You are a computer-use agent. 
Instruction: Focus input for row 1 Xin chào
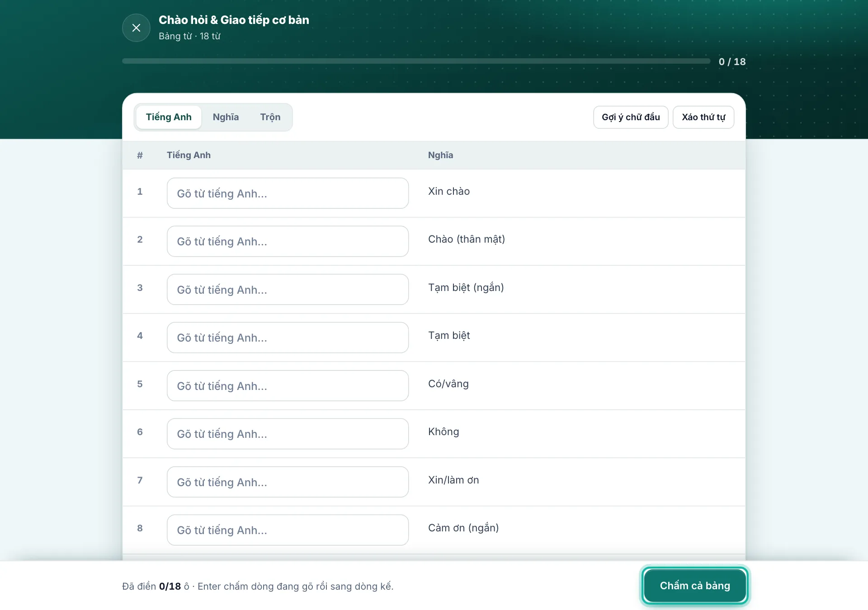click(288, 193)
